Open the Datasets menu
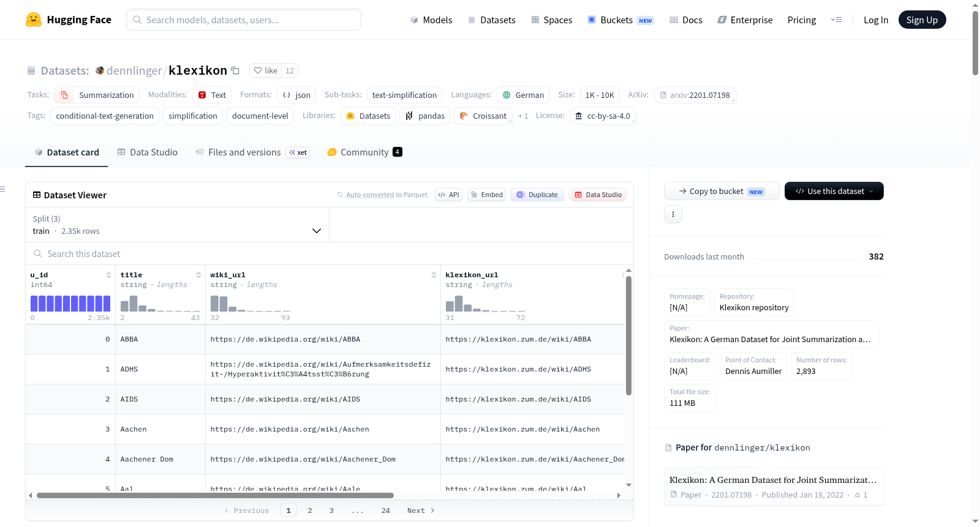This screenshot has height=527, width=980. coord(491,20)
